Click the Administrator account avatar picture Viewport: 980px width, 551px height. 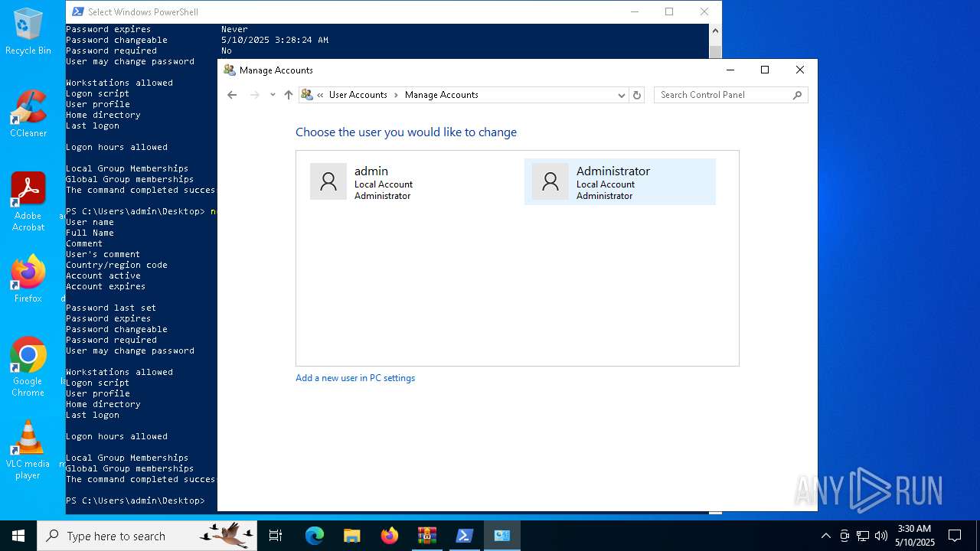click(x=550, y=181)
